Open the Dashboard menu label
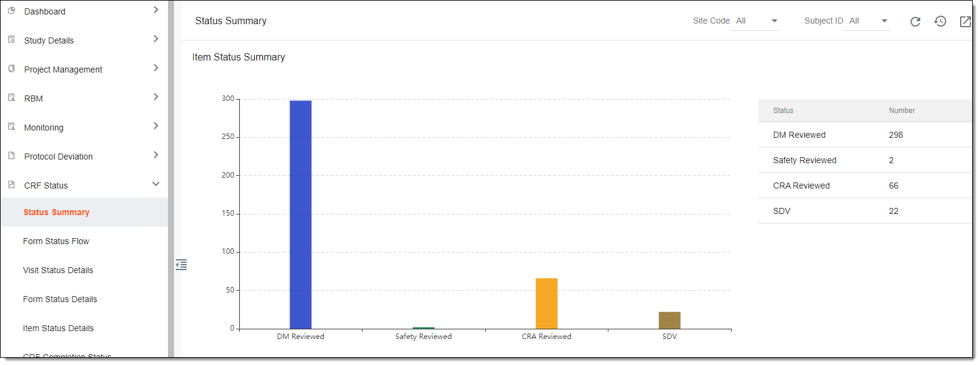 (45, 11)
